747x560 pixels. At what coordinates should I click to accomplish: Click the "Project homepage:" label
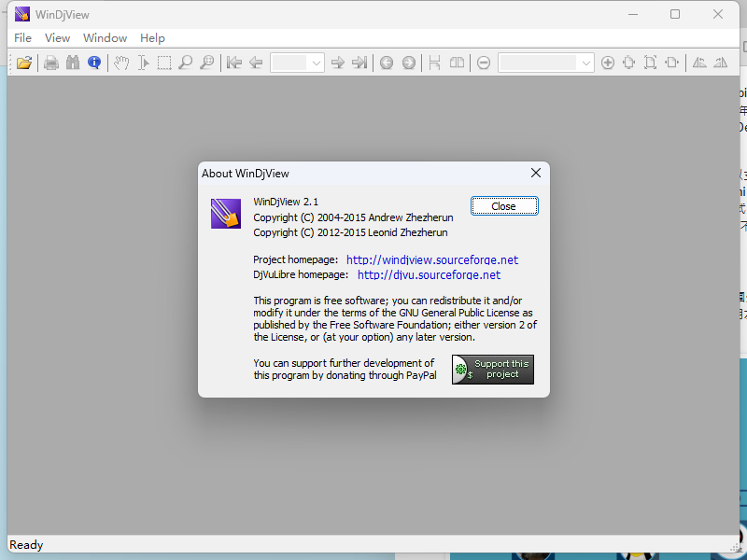click(x=295, y=259)
